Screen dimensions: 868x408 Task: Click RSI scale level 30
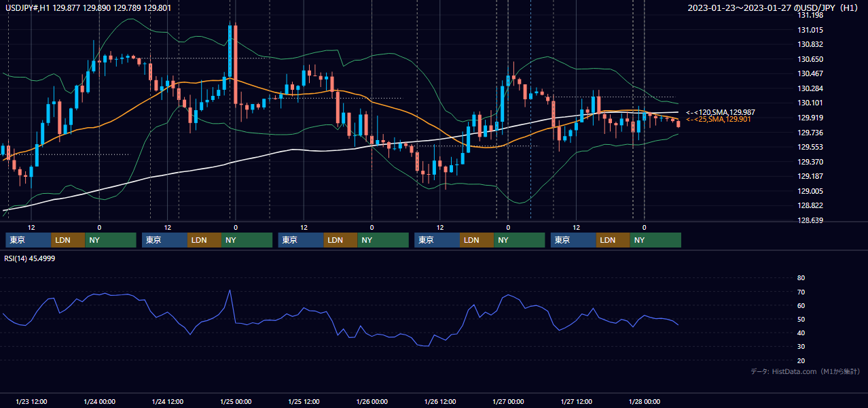(801, 347)
